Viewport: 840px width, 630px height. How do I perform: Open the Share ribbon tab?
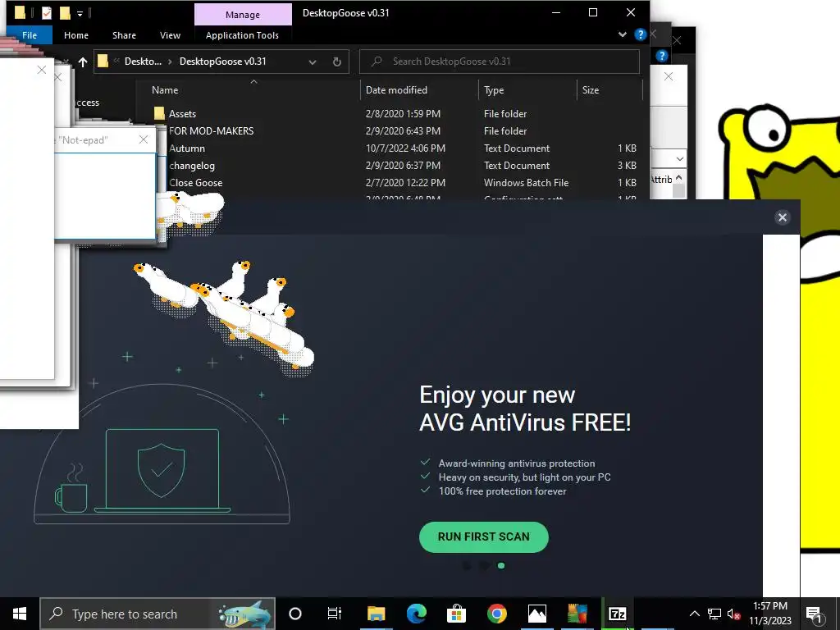124,35
